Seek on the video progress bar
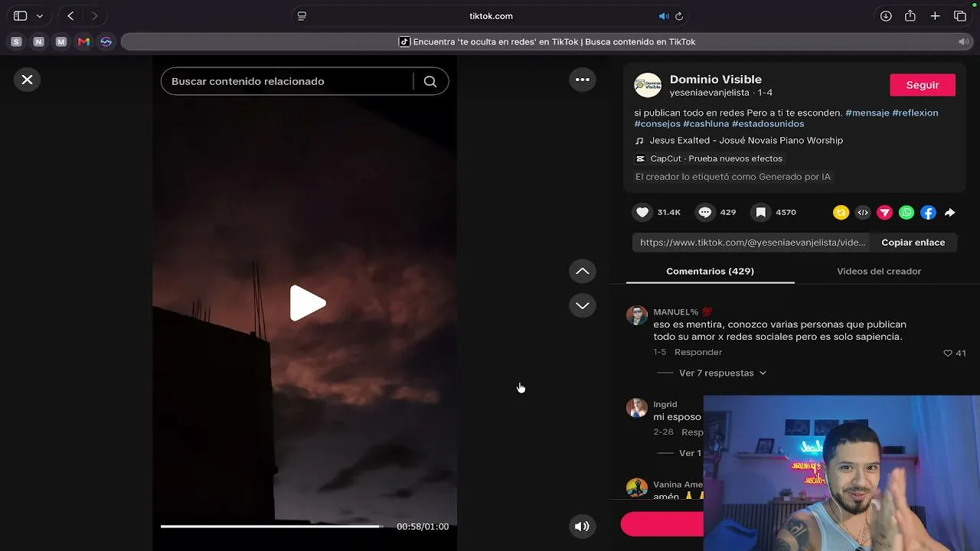Screen dimensions: 980x551 (271, 527)
